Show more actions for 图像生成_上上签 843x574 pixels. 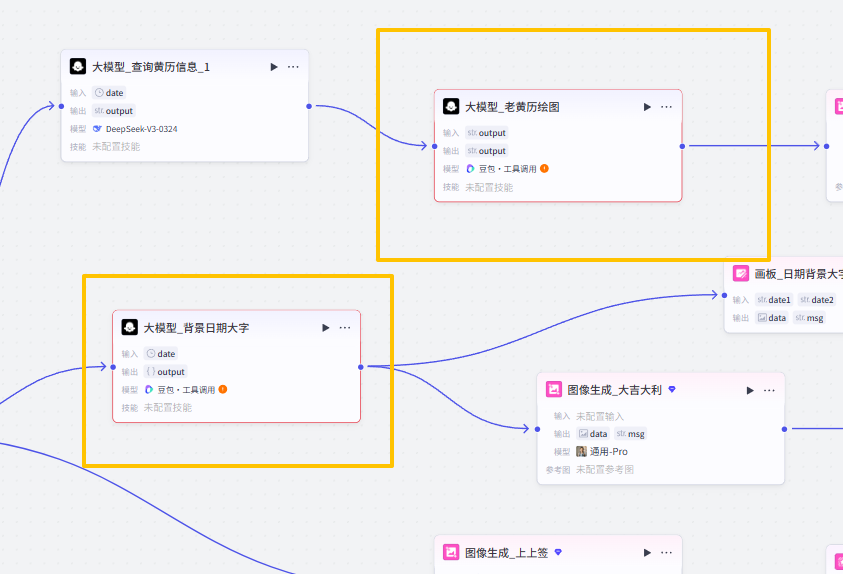coord(666,552)
